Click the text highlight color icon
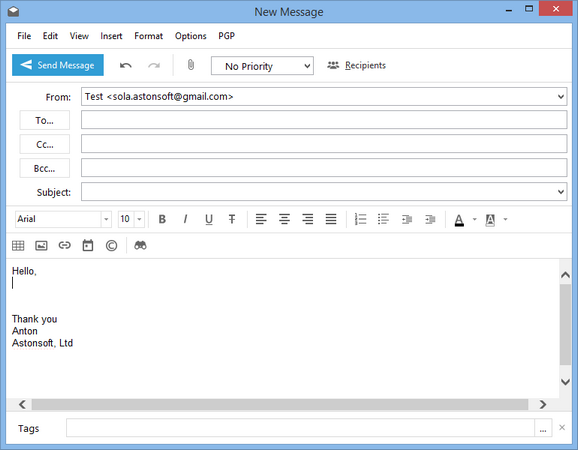Viewport: 578px width, 450px height. 490,220
